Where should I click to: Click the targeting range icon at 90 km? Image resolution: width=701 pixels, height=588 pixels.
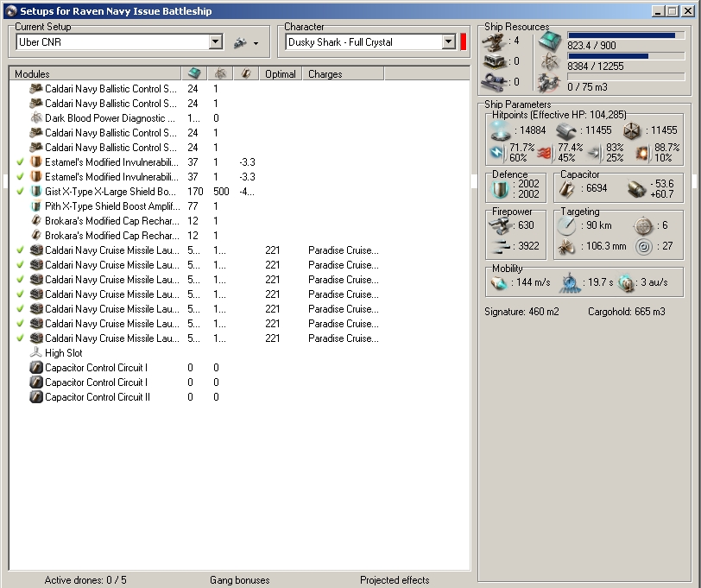pyautogui.click(x=566, y=226)
